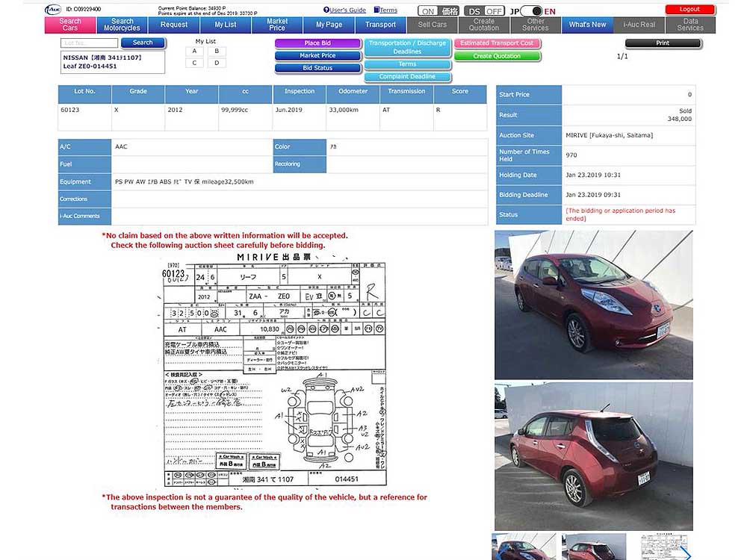Click the red Logout button
The image size is (747, 560).
coord(689,10)
